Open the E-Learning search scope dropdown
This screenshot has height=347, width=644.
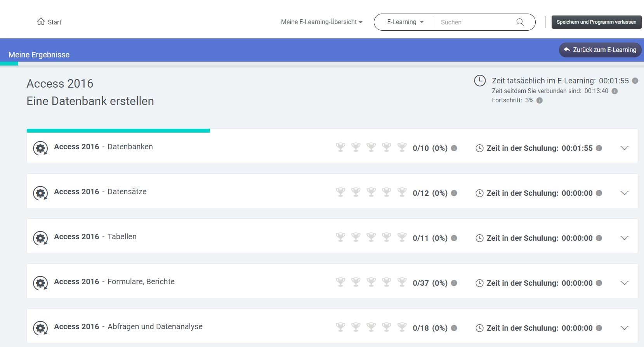click(x=405, y=22)
